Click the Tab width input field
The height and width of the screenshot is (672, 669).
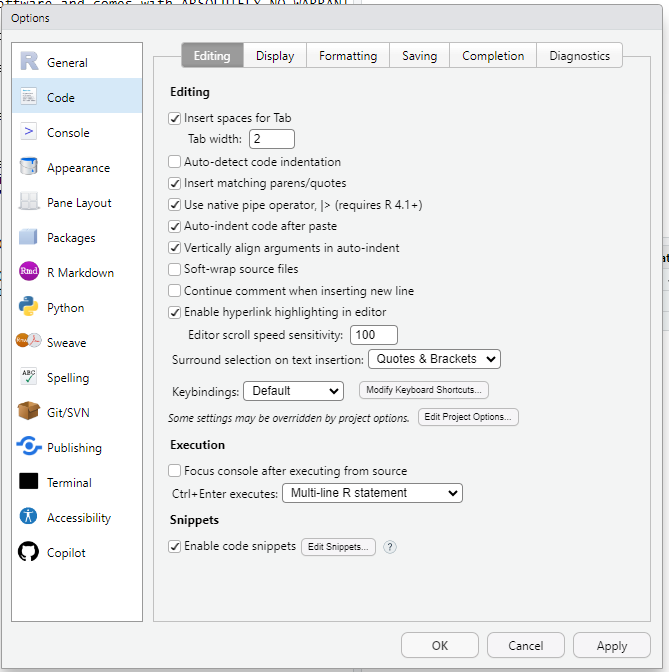pyautogui.click(x=272, y=139)
